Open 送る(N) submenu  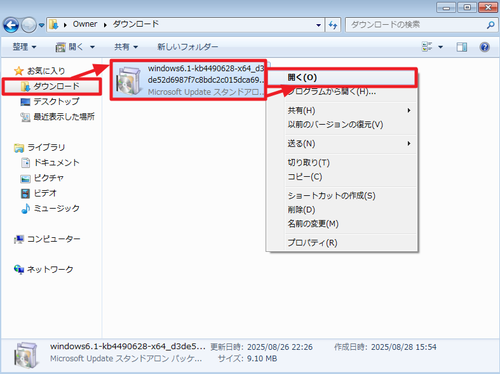tap(342, 143)
